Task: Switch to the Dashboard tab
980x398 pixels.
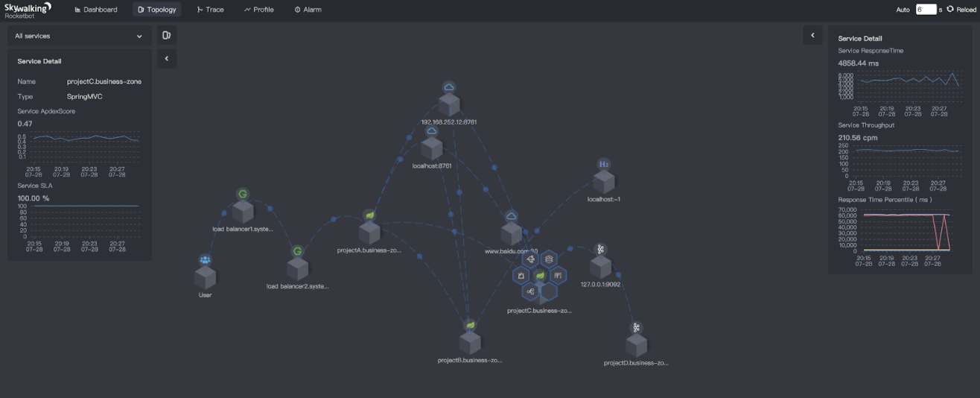Action: pos(96,10)
